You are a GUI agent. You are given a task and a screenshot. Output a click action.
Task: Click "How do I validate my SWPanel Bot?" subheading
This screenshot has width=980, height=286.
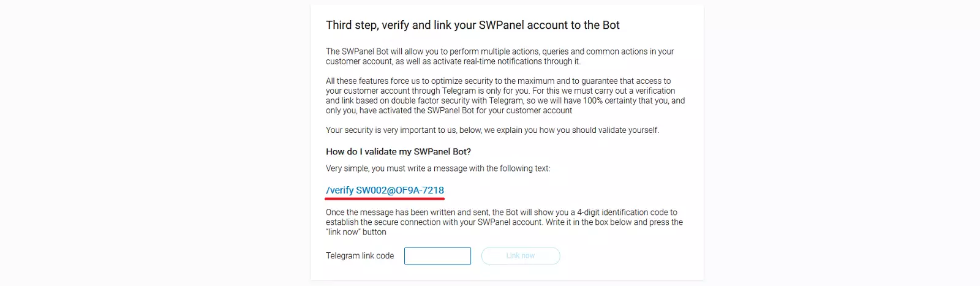pyautogui.click(x=398, y=152)
